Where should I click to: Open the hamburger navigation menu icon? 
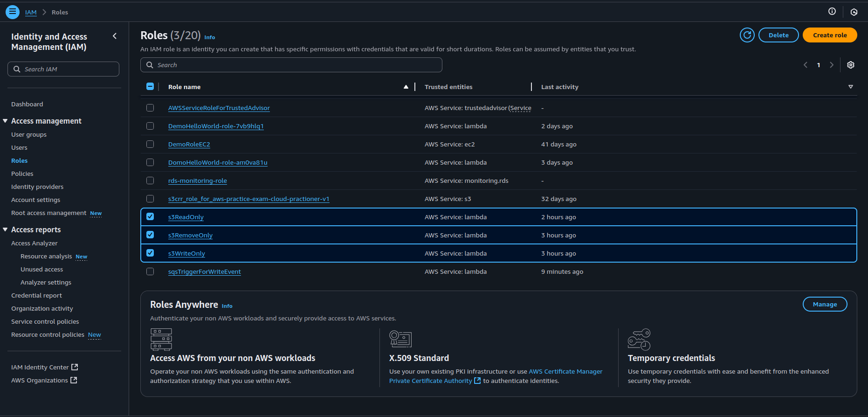click(x=13, y=12)
